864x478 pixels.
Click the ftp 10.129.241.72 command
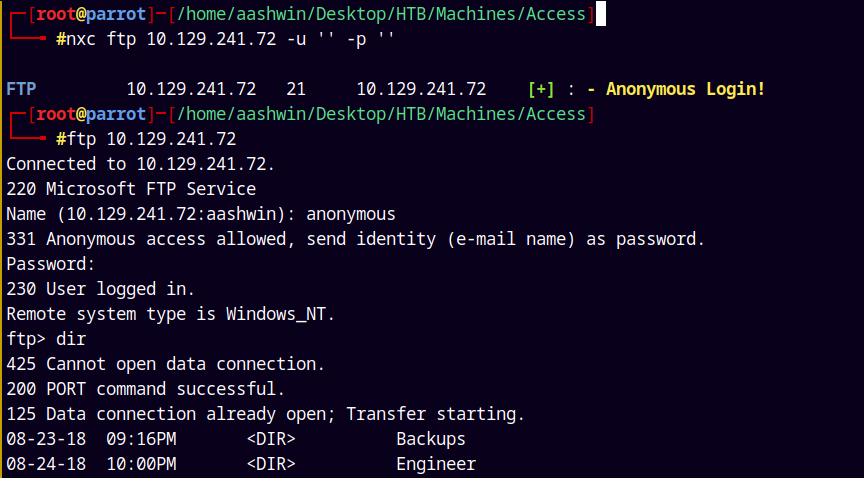(x=146, y=139)
